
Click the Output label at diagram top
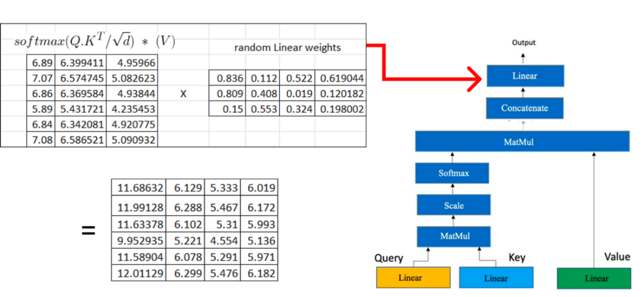click(524, 42)
